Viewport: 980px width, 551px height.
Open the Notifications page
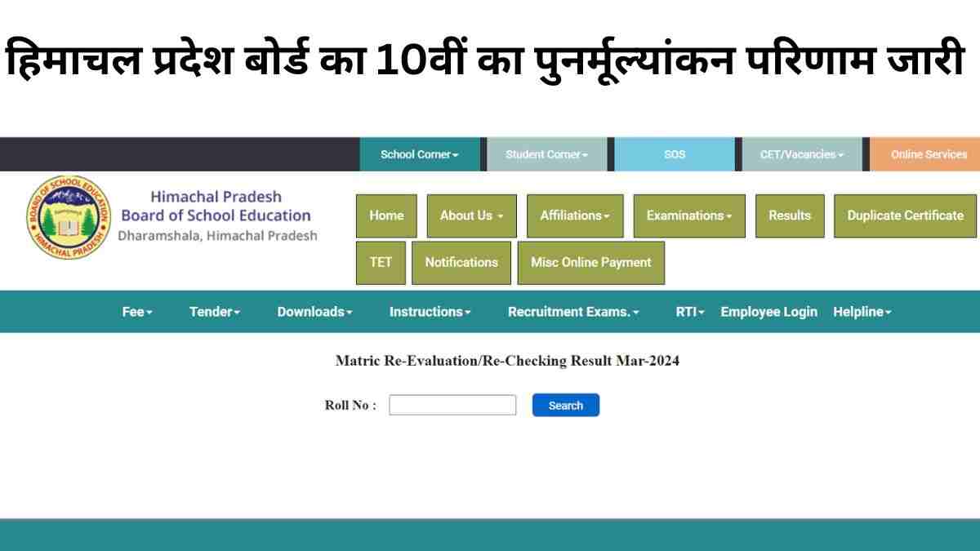click(461, 263)
